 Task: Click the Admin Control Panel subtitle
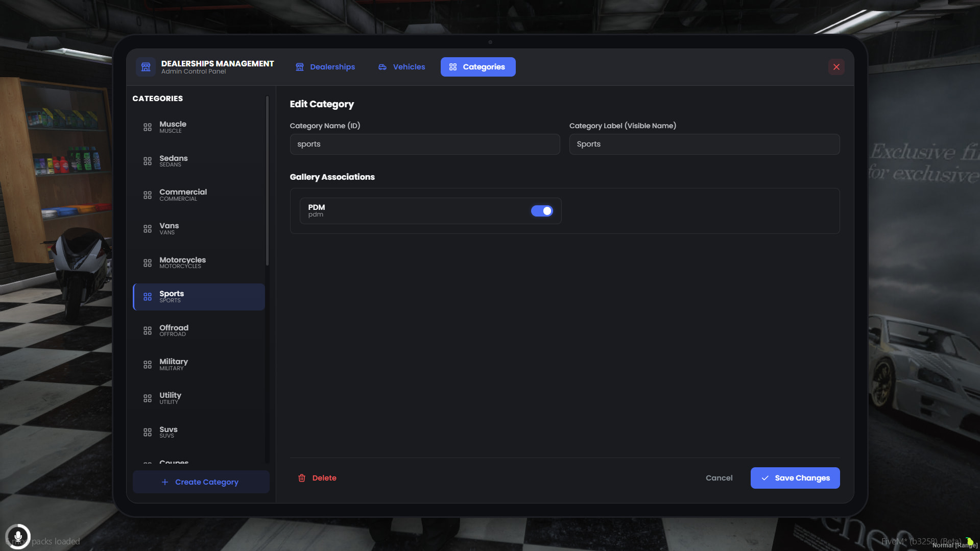tap(194, 71)
